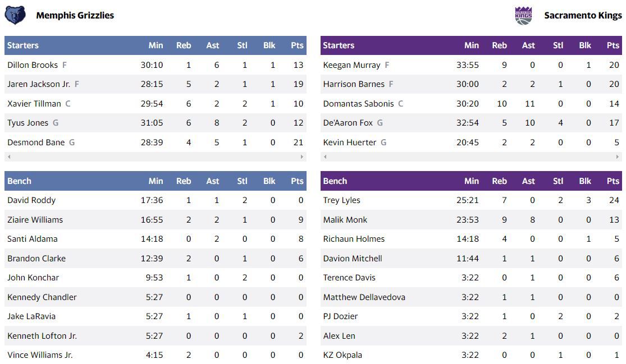The width and height of the screenshot is (626, 364).
Task: Open Domantas Sabonis player row
Action: pos(471,104)
